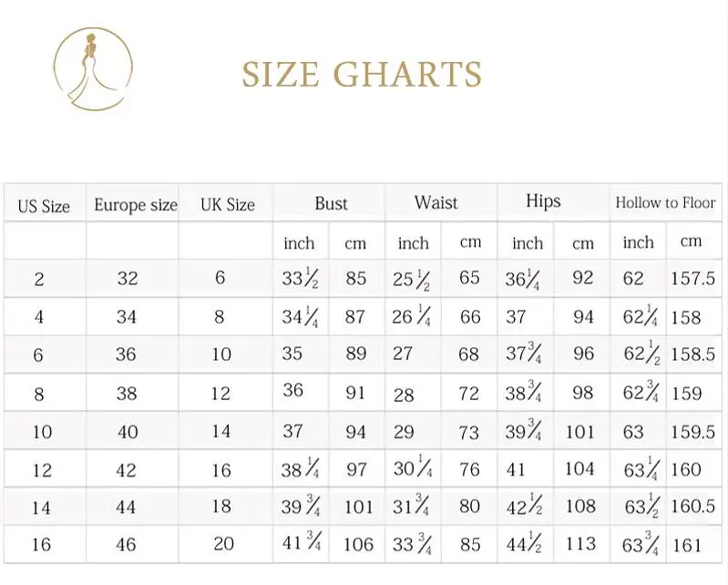Click the 41 hips inch value

[516, 469]
